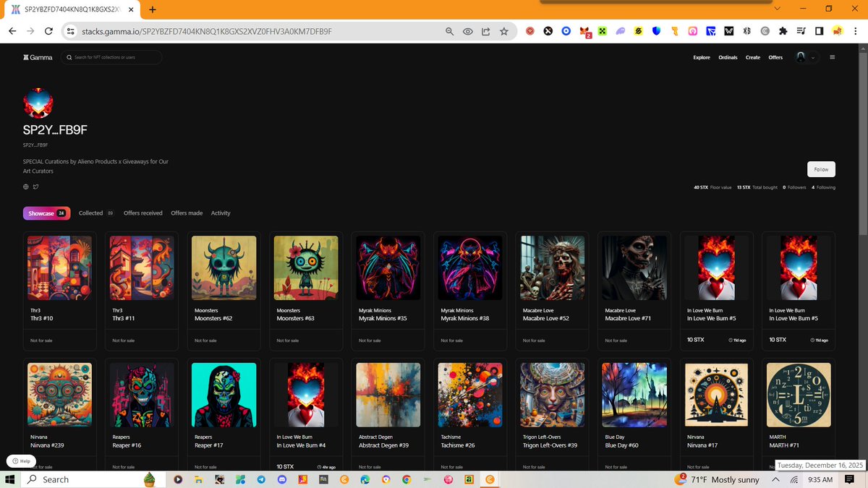Open the Trigon Left-Overs #39 thumbnail
Image resolution: width=868 pixels, height=488 pixels.
tap(553, 395)
